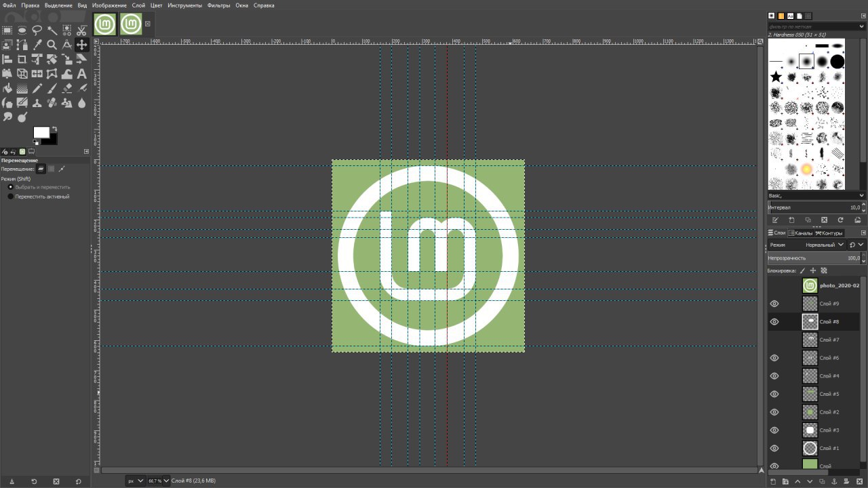Select the Zoom magnifier tool
This screenshot has height=488, width=868.
point(52,45)
